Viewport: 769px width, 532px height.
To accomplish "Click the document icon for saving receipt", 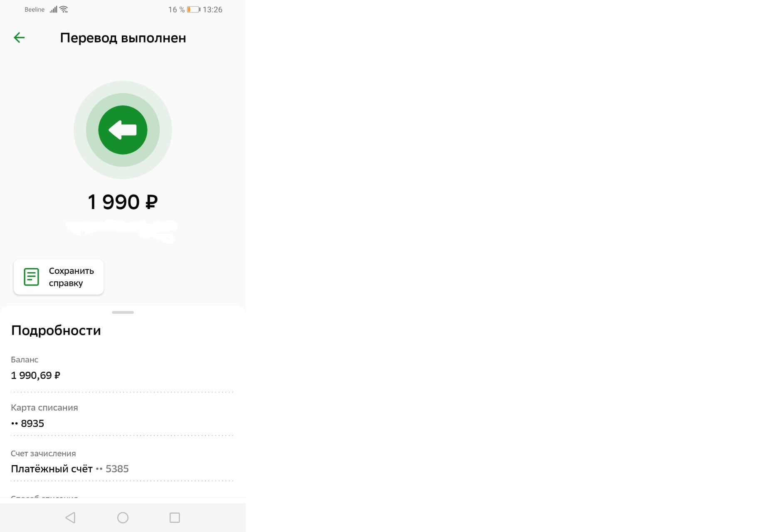I will 31,277.
